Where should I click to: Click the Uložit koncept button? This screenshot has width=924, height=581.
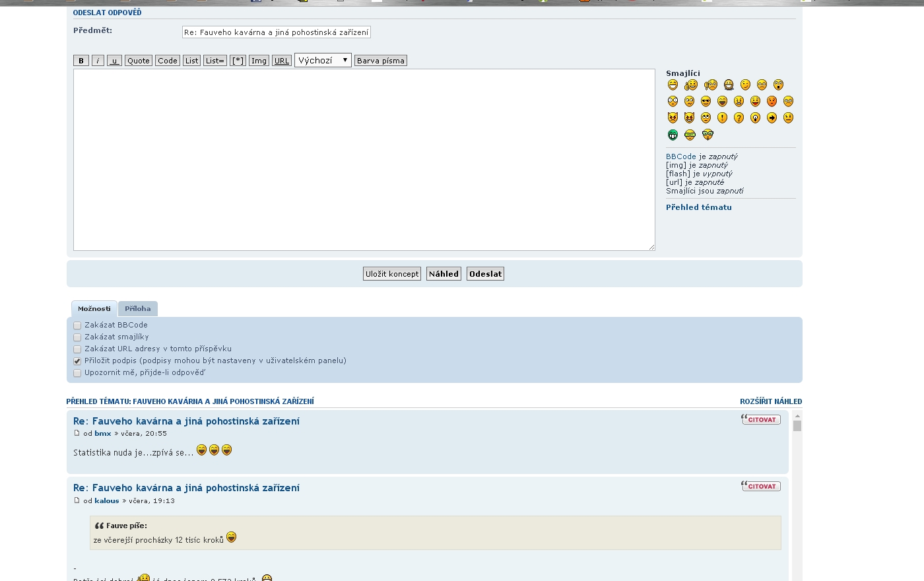(x=392, y=274)
